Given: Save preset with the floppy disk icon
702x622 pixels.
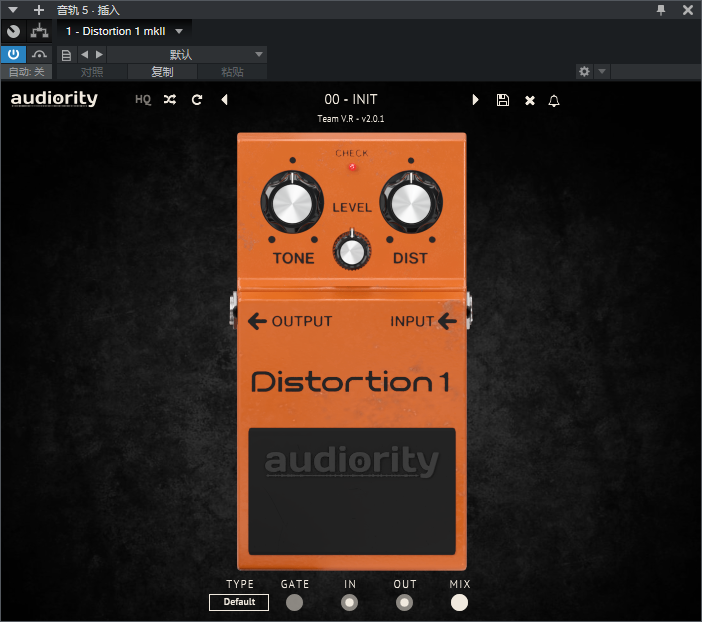Looking at the screenshot, I should 503,100.
